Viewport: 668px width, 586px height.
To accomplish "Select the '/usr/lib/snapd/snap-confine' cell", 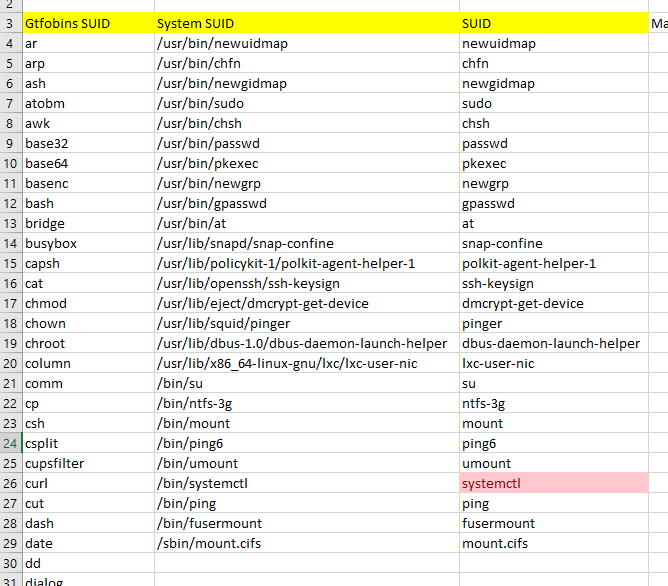I will (307, 244).
